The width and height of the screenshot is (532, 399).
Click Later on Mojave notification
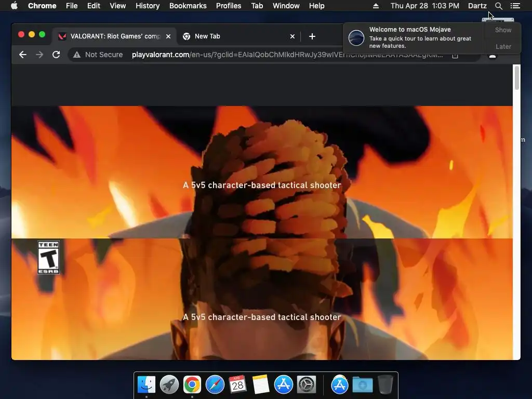tap(503, 46)
